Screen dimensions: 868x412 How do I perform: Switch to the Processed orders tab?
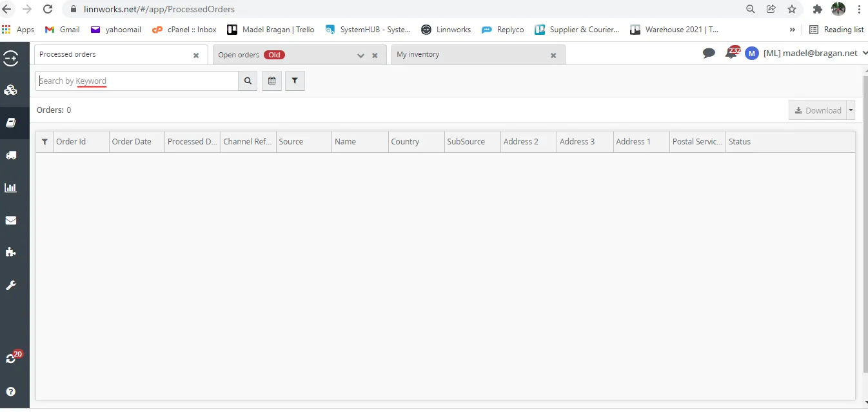tap(121, 55)
